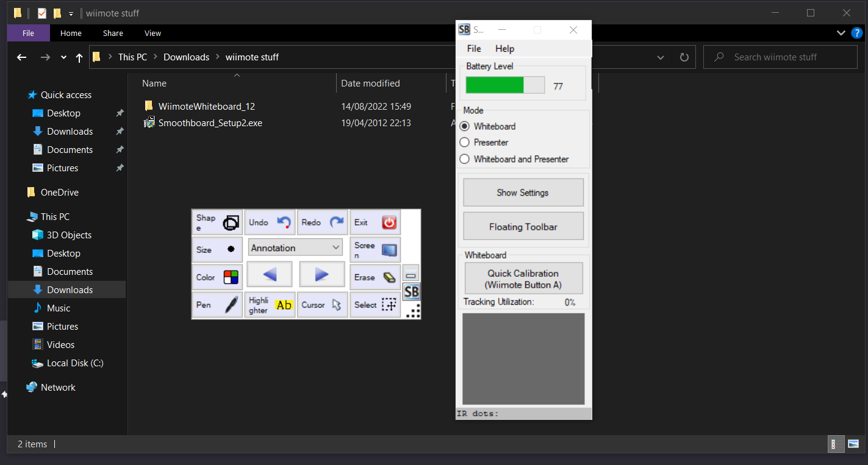Open Local Disk (C:) in sidebar
The width and height of the screenshot is (868, 465).
(75, 363)
